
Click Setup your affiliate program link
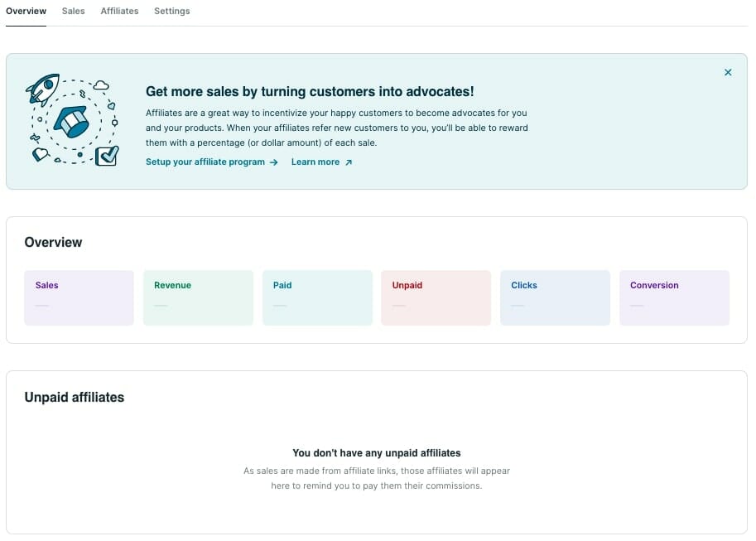pyautogui.click(x=205, y=162)
